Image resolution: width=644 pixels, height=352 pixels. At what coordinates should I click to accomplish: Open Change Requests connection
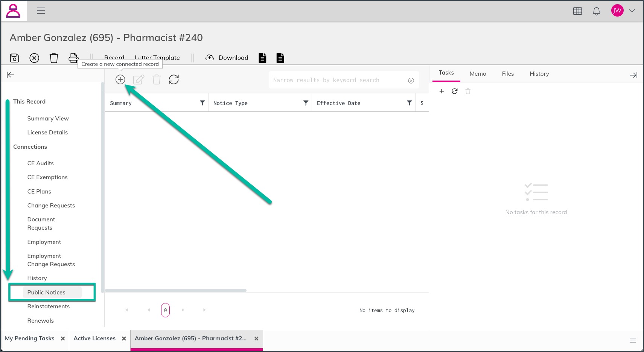(51, 206)
